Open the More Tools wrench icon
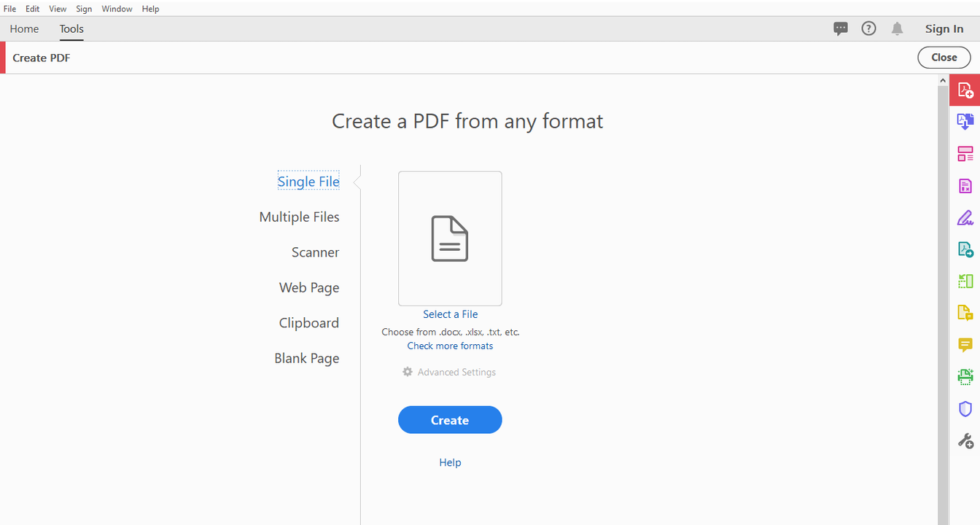The height and width of the screenshot is (525, 980). (965, 440)
